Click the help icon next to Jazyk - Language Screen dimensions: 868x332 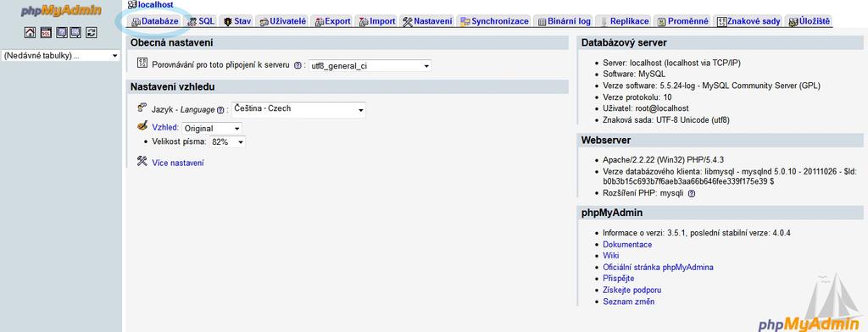tap(220, 110)
